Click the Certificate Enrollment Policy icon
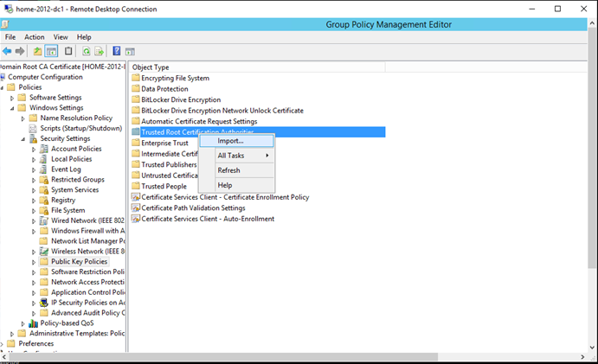 tap(136, 197)
